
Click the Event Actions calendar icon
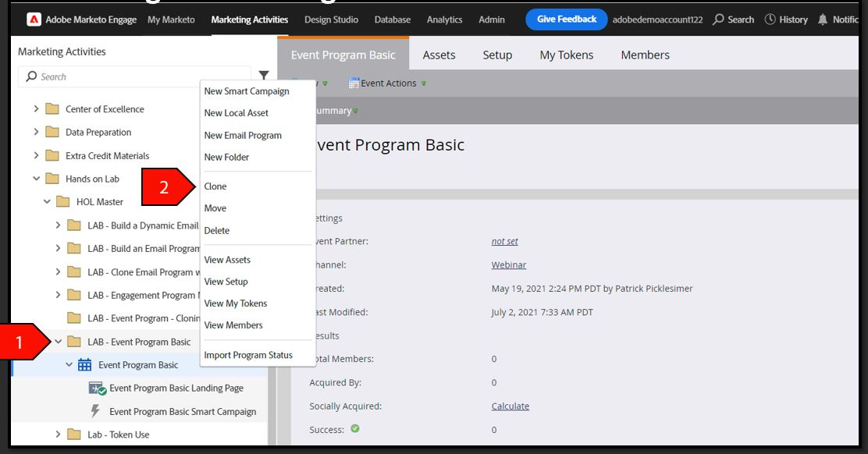(x=353, y=83)
